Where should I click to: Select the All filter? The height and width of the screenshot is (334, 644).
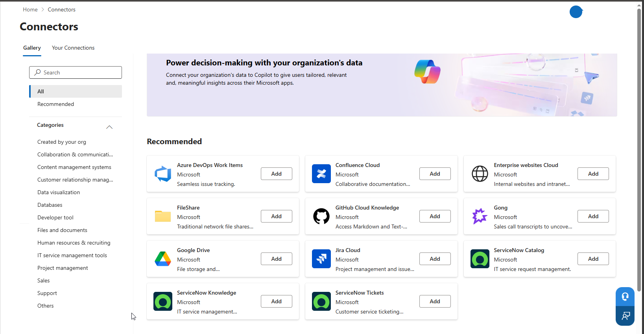click(76, 91)
